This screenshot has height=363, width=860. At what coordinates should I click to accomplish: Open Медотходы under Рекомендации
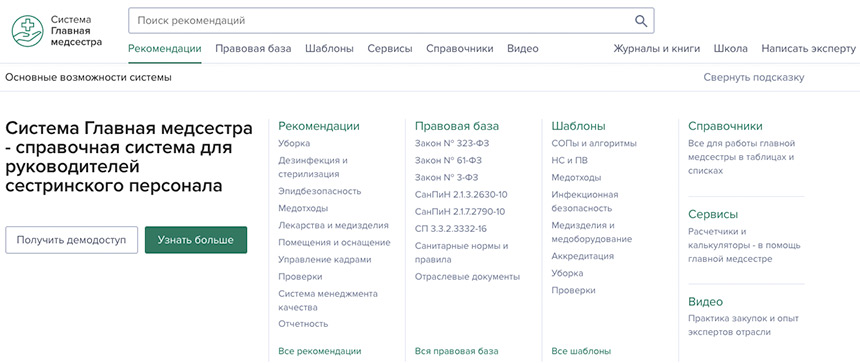[303, 208]
